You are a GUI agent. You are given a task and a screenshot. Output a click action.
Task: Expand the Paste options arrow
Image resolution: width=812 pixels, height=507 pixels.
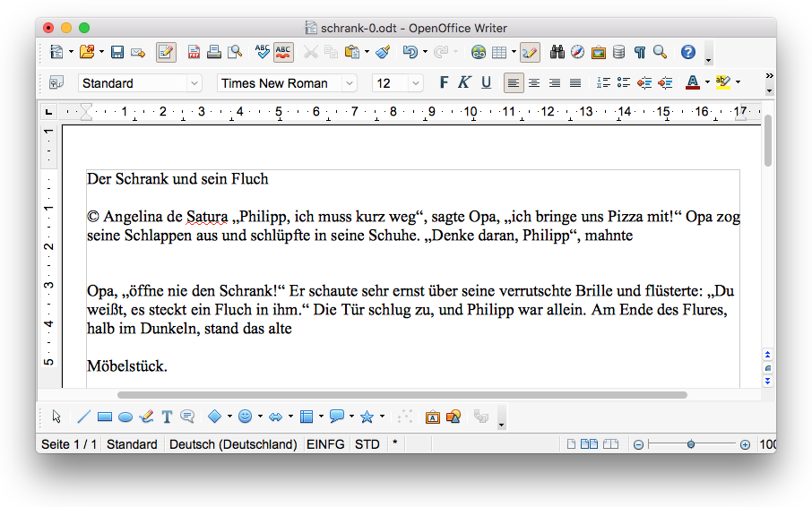tap(367, 52)
